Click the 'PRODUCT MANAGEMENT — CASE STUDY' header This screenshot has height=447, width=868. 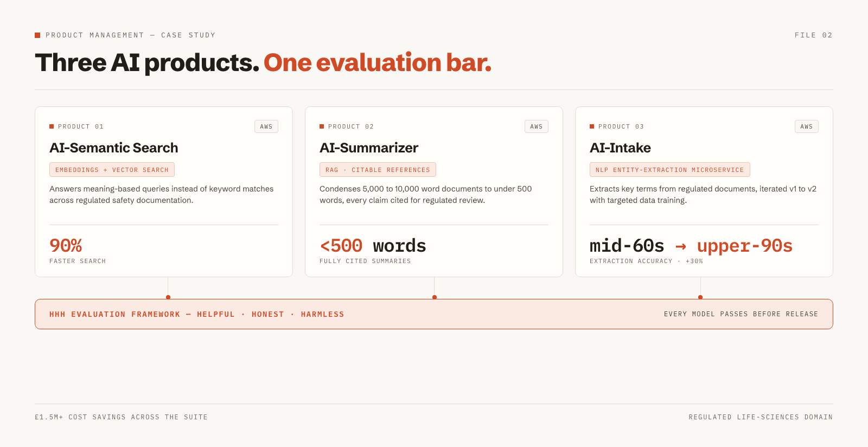click(x=131, y=35)
